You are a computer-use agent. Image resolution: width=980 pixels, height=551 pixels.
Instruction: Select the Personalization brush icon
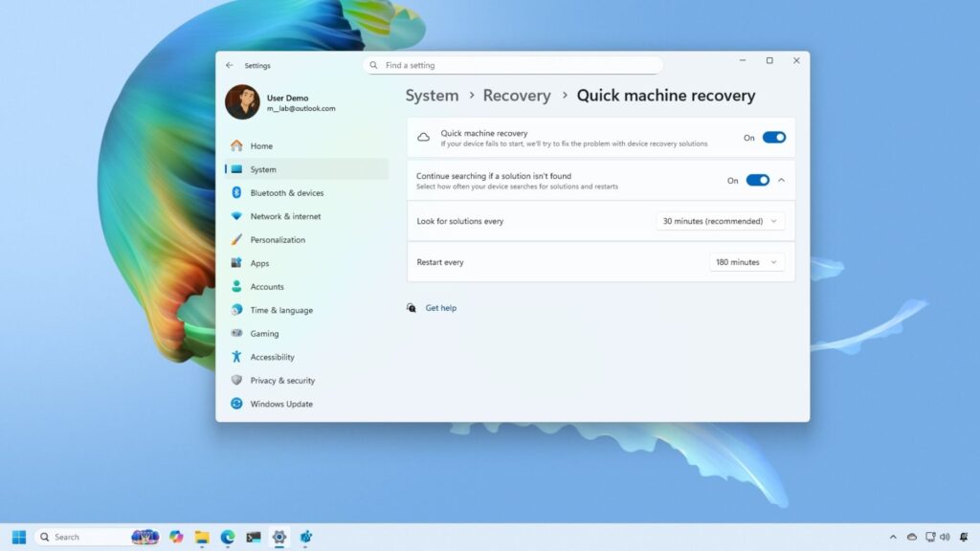coord(236,240)
